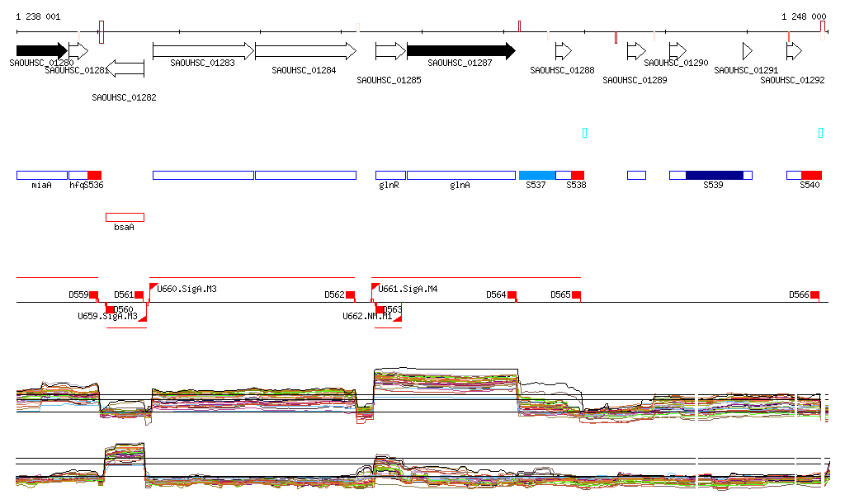This screenshot has height=504, width=845.
Task: Select the SAOUHSC_01284 label text
Action: pyautogui.click(x=304, y=71)
